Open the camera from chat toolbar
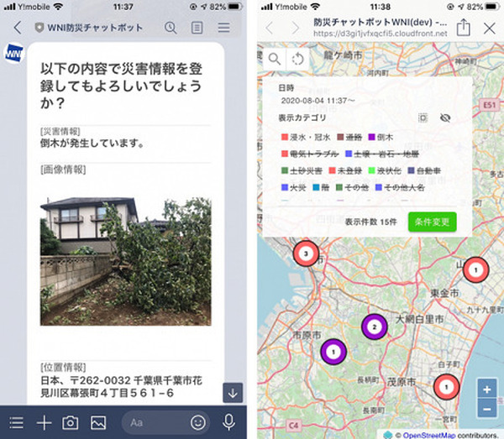The image size is (504, 439). tap(70, 422)
